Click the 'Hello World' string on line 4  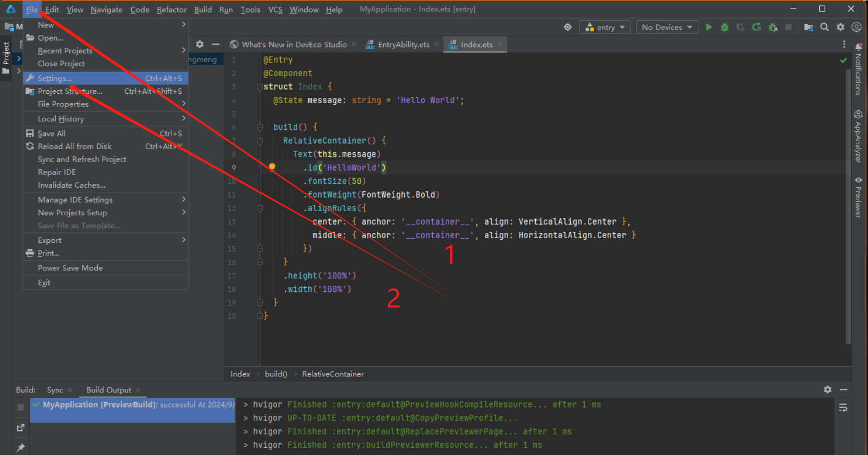click(428, 100)
